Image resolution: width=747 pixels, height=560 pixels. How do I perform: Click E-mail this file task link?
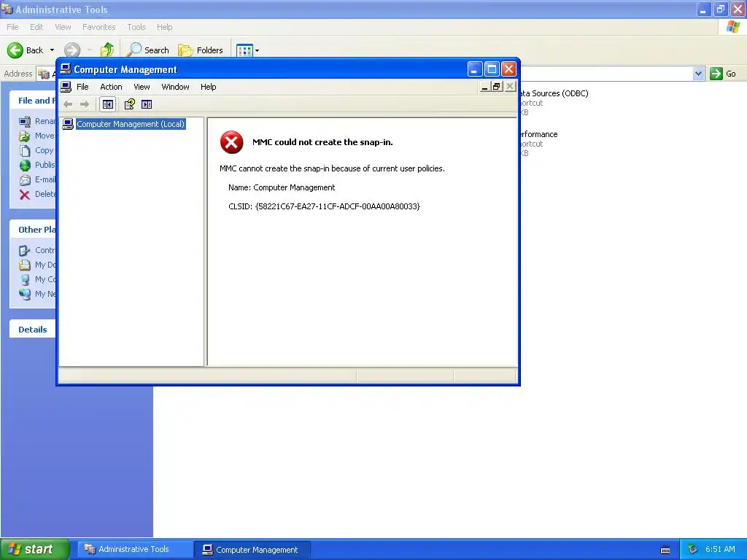pyautogui.click(x=37, y=179)
